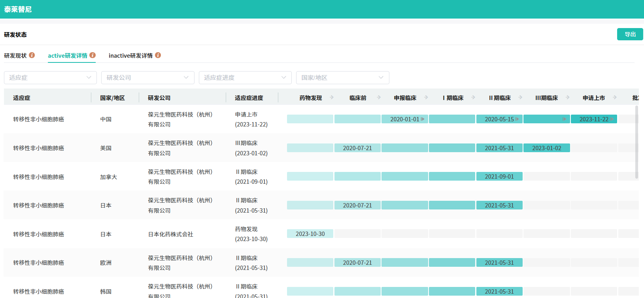This screenshot has width=644, height=298.
Task: Click the info icon beside 研发现状
Action: pos(32,55)
